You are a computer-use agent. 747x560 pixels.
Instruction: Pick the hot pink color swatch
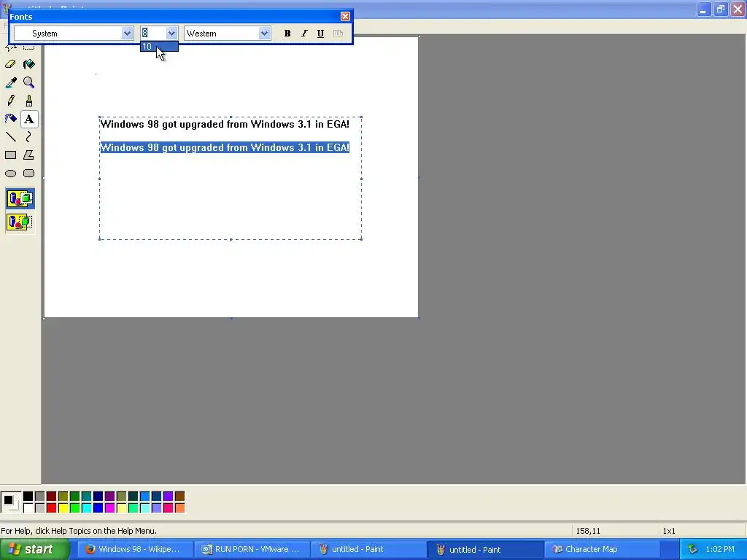[169, 508]
